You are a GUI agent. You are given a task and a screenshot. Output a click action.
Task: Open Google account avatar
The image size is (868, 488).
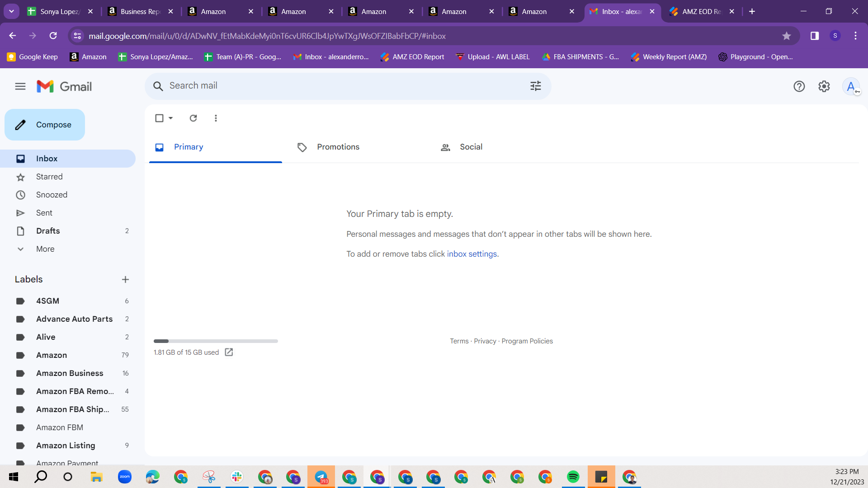(851, 86)
